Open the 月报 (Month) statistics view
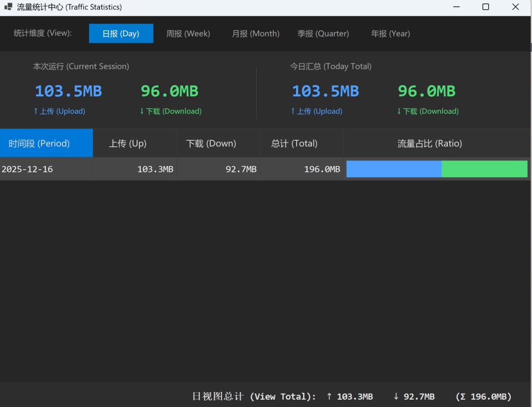The width and height of the screenshot is (532, 407). 256,33
